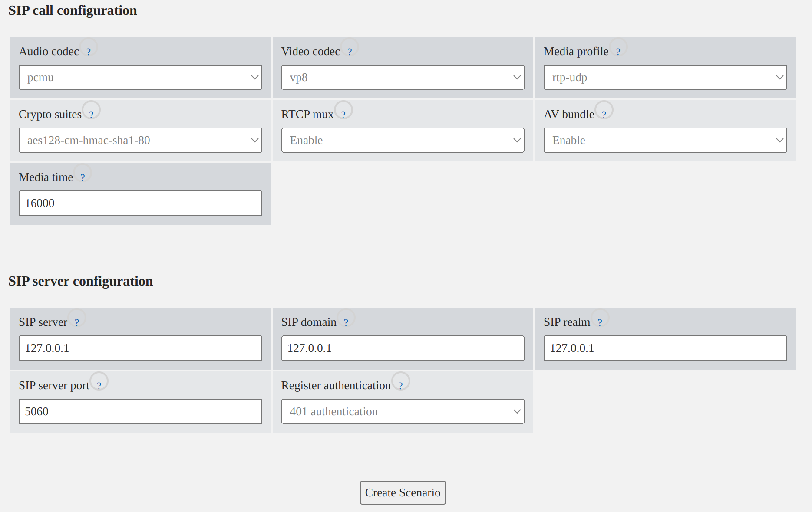Click the SIP server port field
The width and height of the screenshot is (812, 512).
(x=140, y=411)
